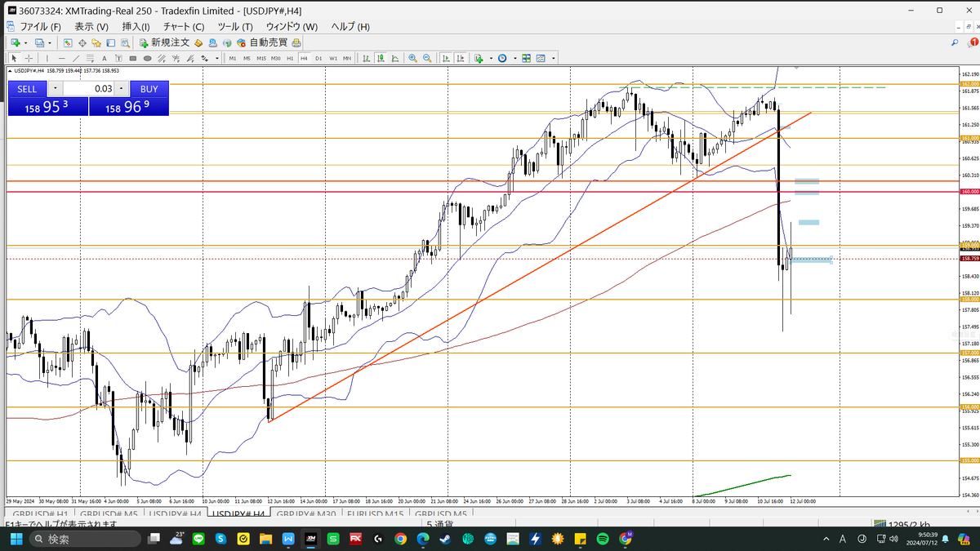This screenshot has width=980, height=551.
Task: Open the MetaEditor icon
Action: [198, 42]
